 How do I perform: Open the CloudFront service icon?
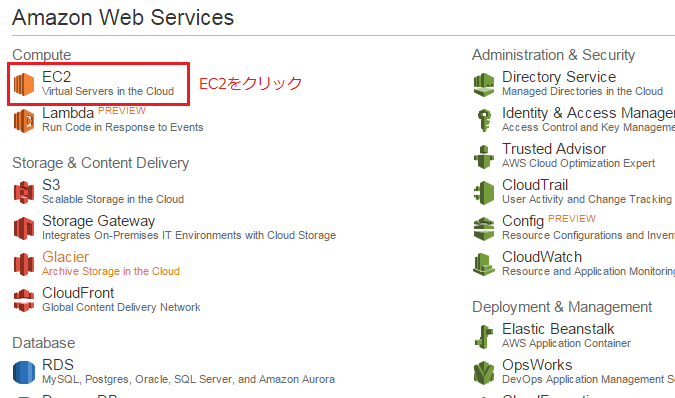pyautogui.click(x=24, y=300)
